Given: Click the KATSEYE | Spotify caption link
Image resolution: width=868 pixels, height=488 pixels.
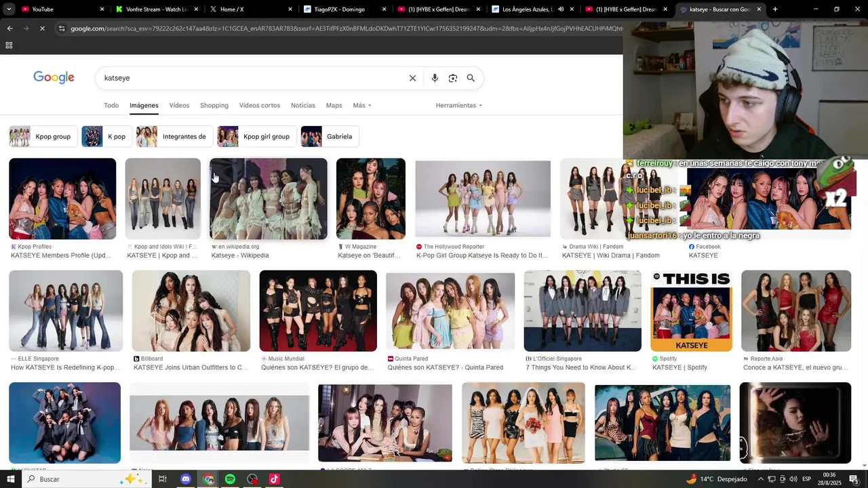Looking at the screenshot, I should 679,367.
